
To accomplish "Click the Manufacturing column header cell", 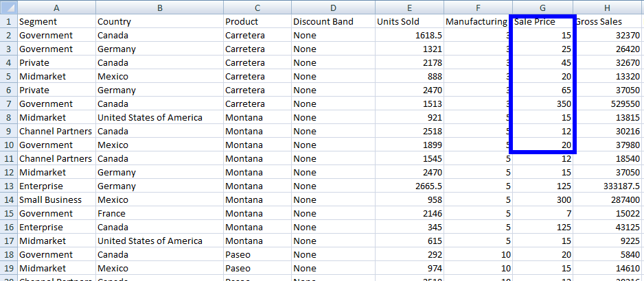I will (478, 21).
